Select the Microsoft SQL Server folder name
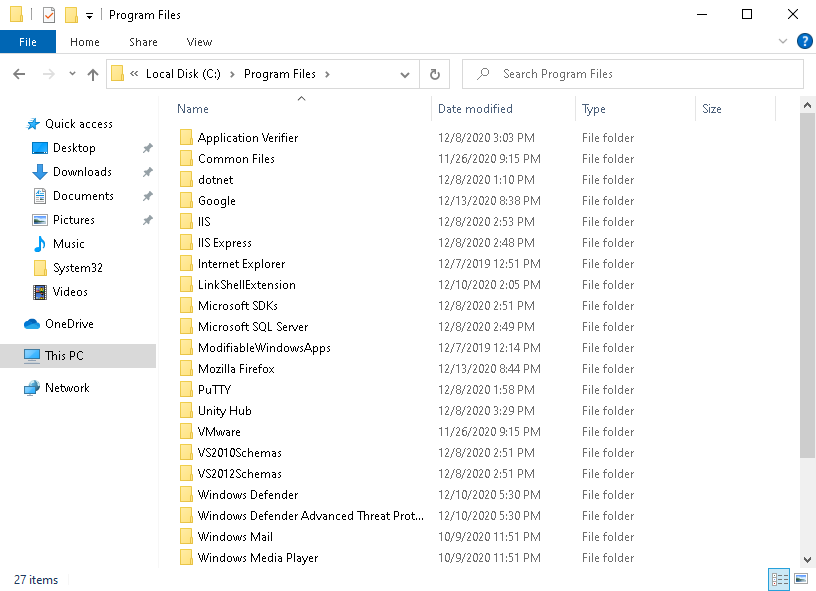 [253, 327]
